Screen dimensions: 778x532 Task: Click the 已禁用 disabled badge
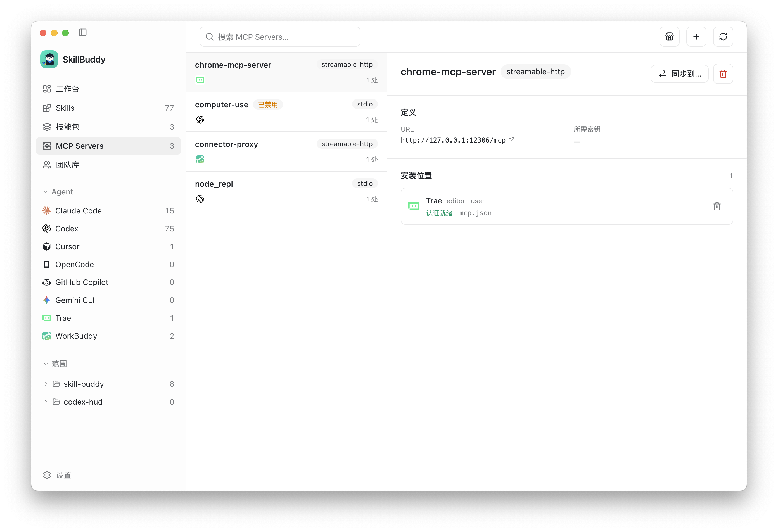click(268, 104)
